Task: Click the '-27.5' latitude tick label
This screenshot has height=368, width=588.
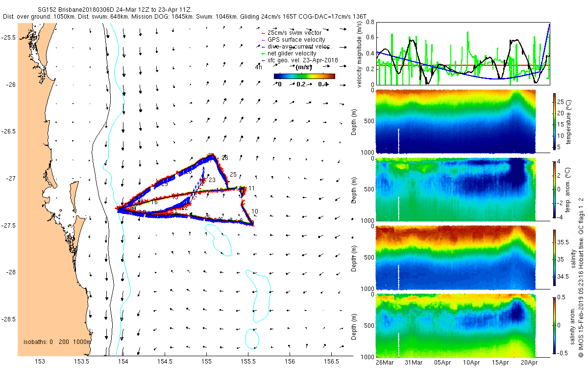Action: click(8, 225)
